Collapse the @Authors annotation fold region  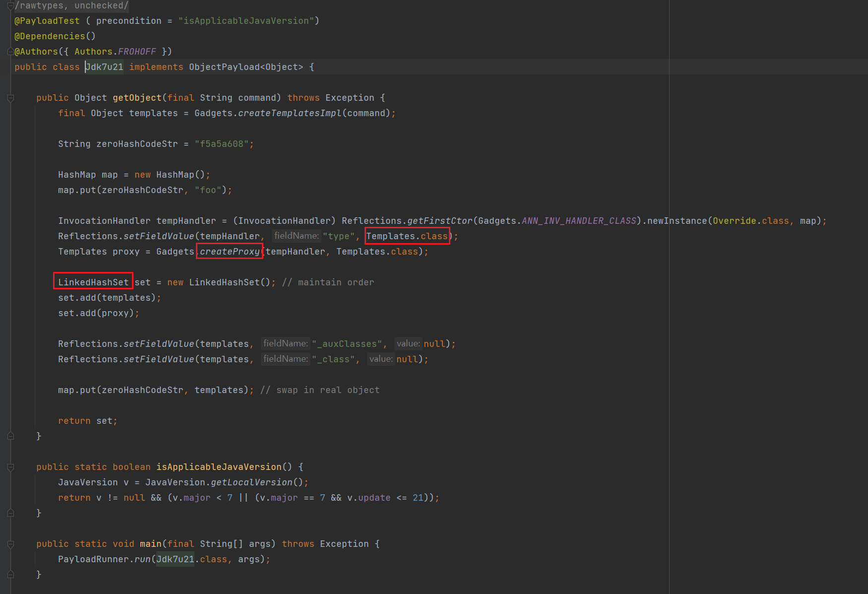[x=10, y=51]
